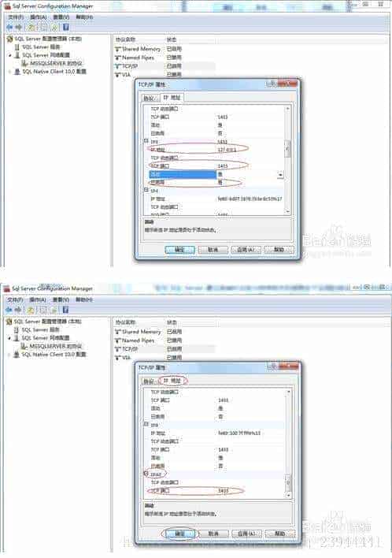Image resolution: width=392 pixels, height=558 pixels.
Task: Click the Named Pipes protocol icon in the top list
Action: [x=118, y=58]
